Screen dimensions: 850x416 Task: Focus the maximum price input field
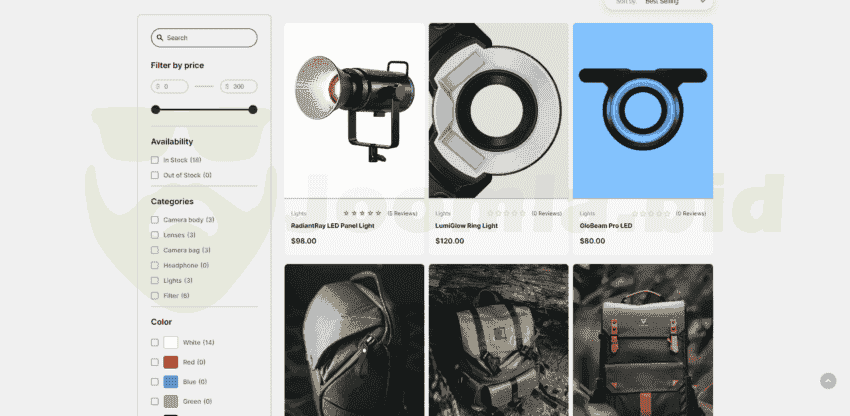tap(240, 87)
